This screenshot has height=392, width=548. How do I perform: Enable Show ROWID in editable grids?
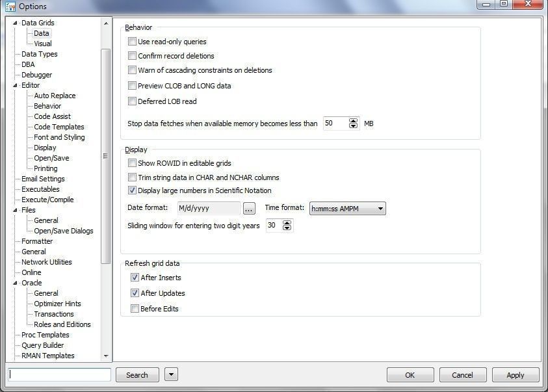(x=132, y=163)
